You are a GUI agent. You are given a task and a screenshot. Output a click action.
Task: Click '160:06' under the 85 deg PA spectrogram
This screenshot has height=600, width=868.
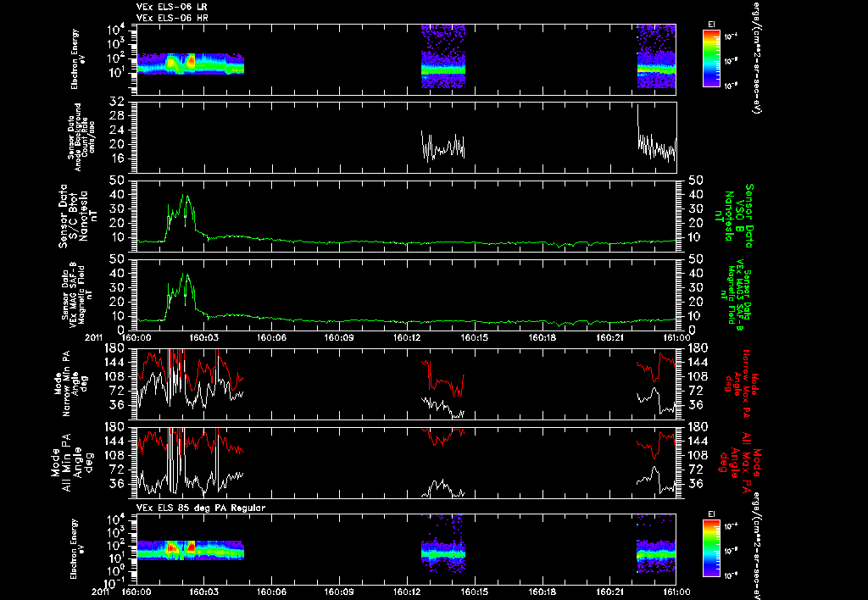click(271, 592)
